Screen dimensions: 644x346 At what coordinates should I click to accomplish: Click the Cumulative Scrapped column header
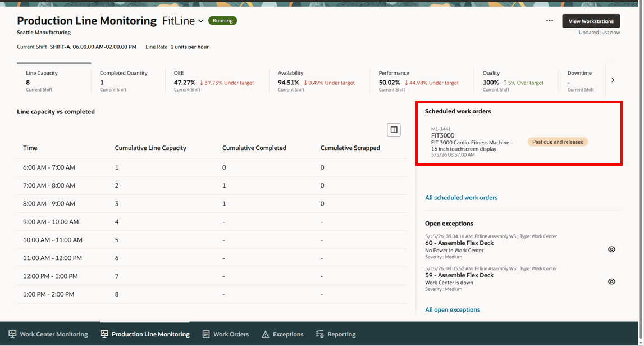(350, 148)
